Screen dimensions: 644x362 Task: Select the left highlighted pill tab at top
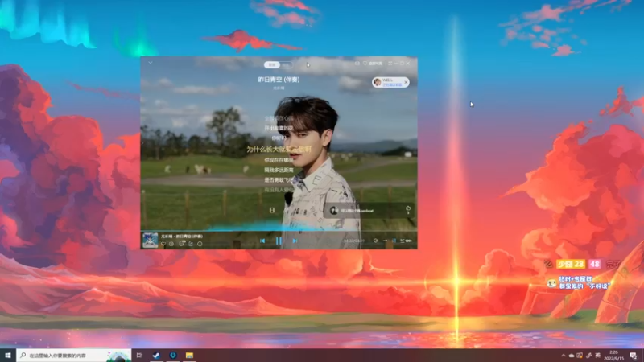(x=271, y=64)
